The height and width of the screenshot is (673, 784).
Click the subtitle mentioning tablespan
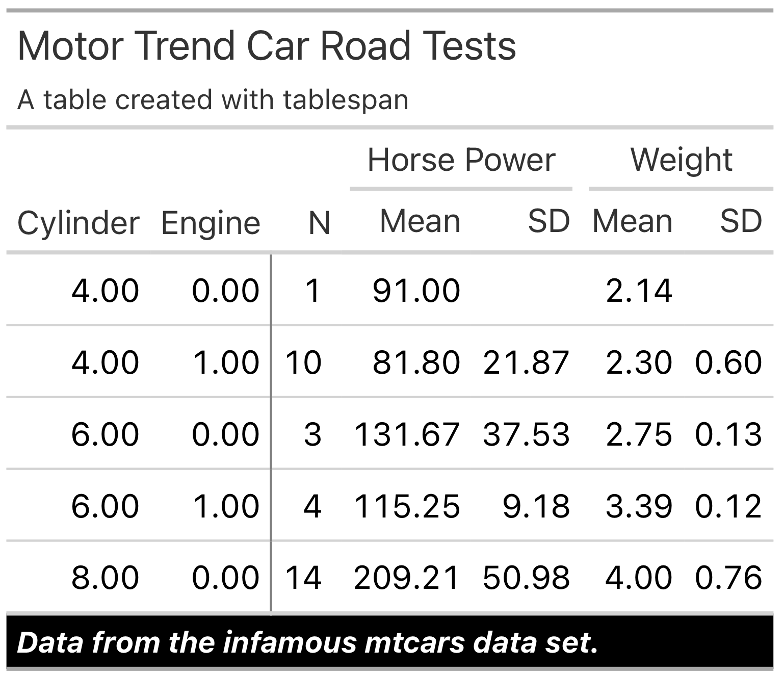pos(213,99)
